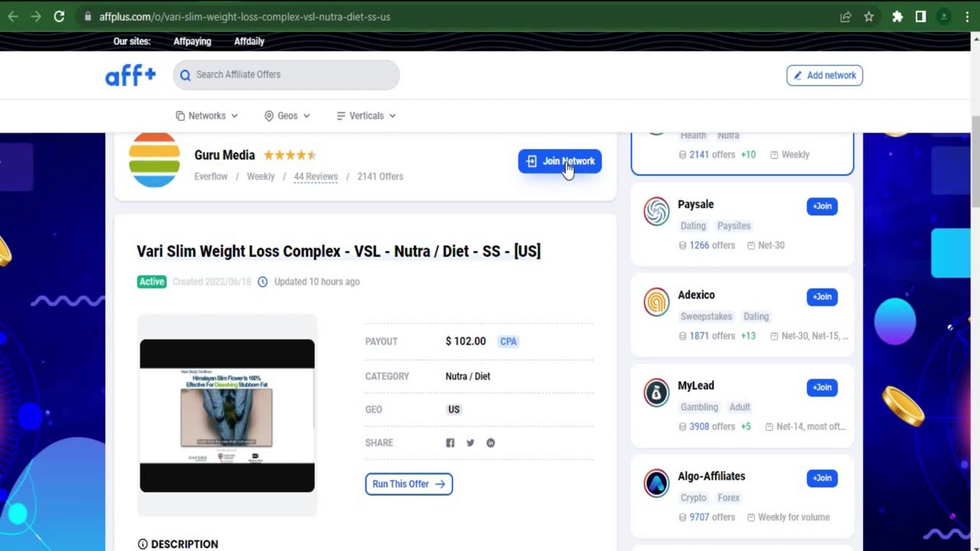Click the browser address bar URL
980x551 pixels.
(245, 16)
